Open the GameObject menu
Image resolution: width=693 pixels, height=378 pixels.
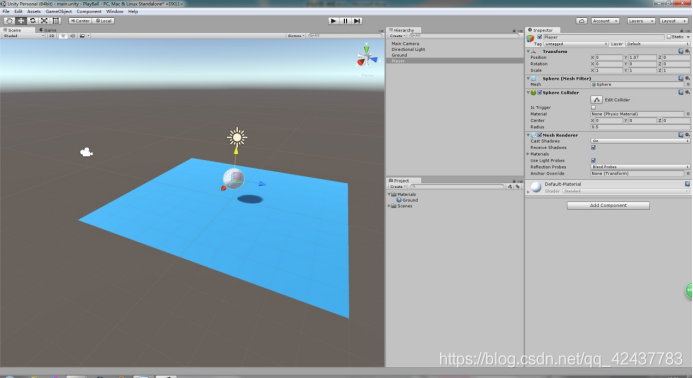58,11
